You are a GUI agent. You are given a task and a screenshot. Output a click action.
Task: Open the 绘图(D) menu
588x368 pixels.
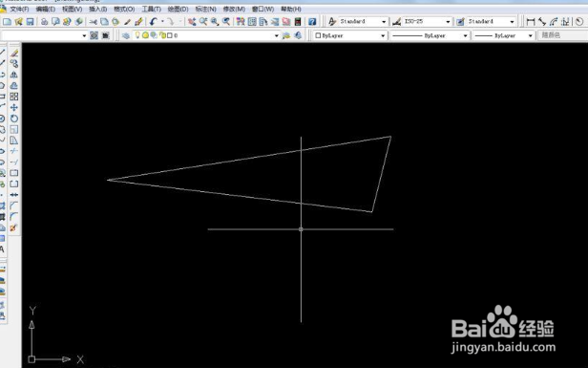[178, 9]
